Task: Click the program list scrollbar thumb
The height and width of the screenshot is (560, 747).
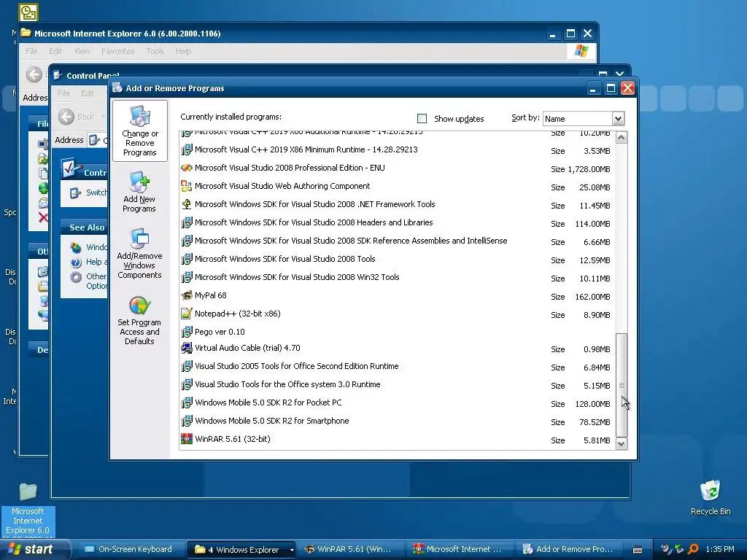Action: pyautogui.click(x=622, y=385)
